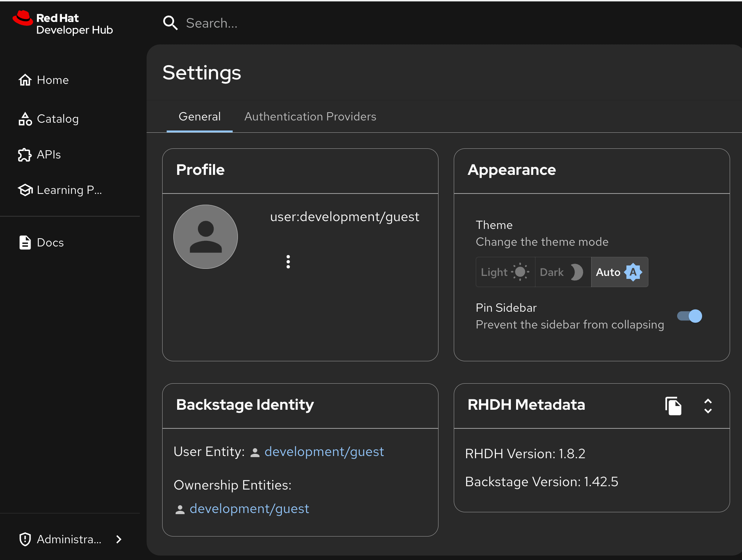Select the General settings tab

pos(199,117)
